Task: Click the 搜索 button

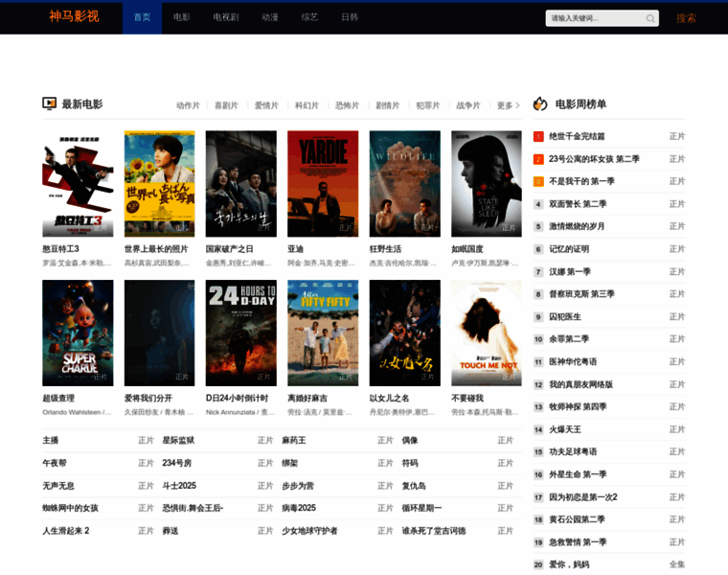Action: coord(686,18)
